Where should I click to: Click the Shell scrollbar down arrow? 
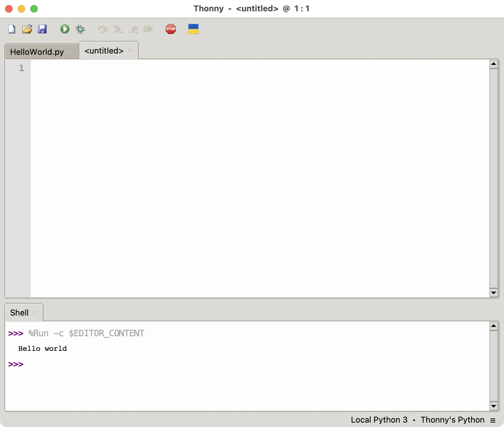494,406
